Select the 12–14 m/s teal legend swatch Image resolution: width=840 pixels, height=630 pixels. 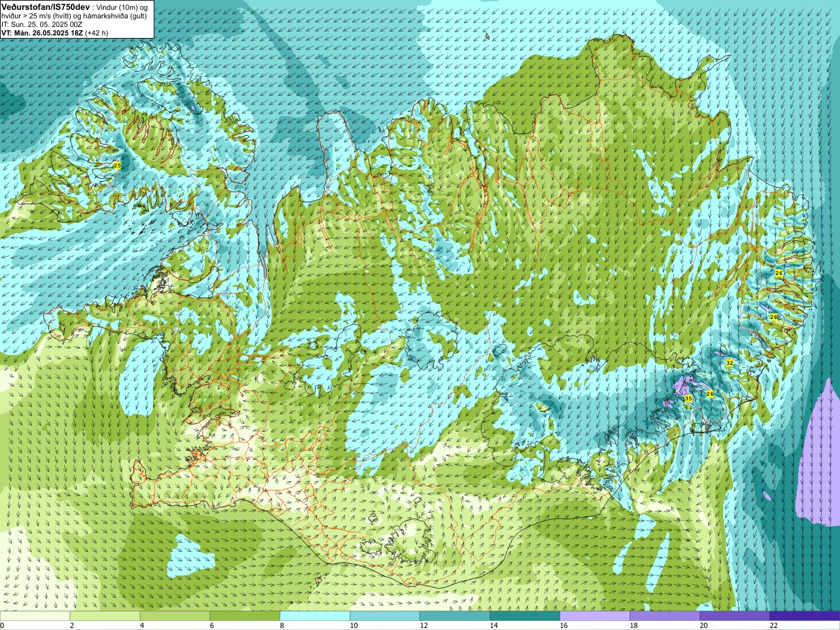click(455, 616)
